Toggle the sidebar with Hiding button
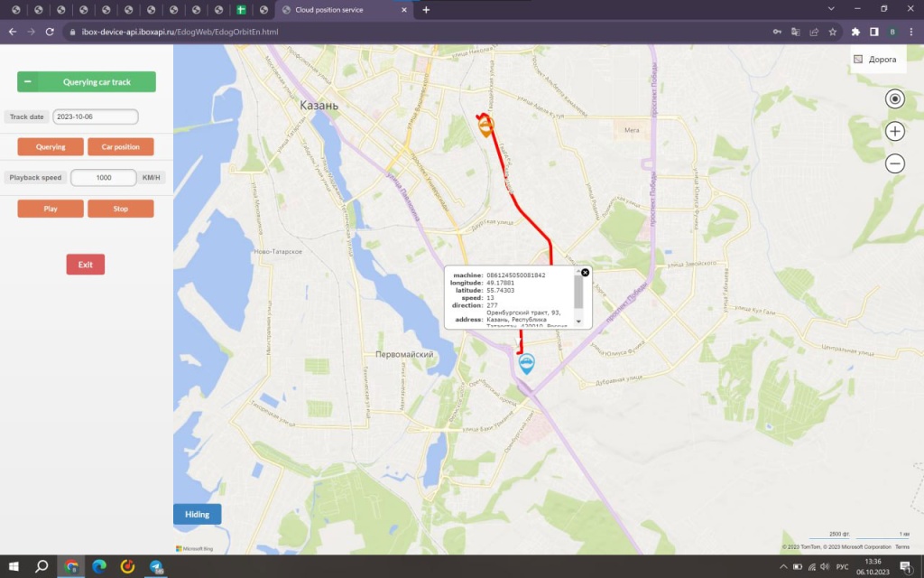The height and width of the screenshot is (578, 924). [197, 514]
